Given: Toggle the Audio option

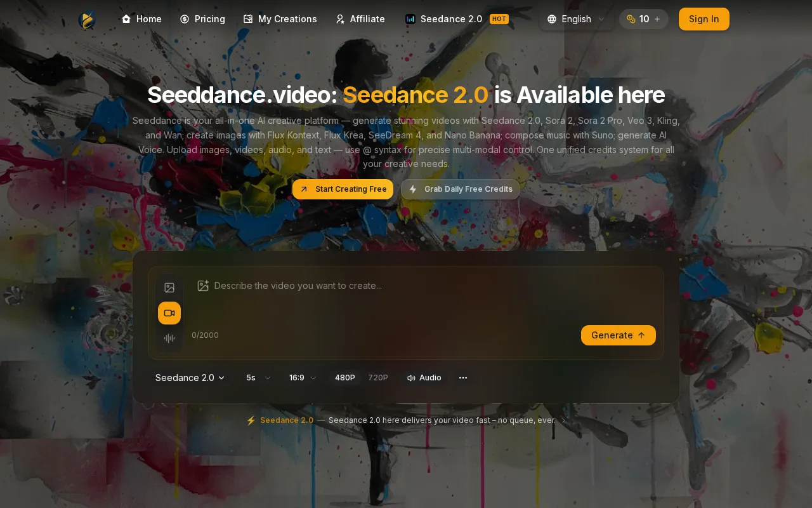Looking at the screenshot, I should click(424, 378).
